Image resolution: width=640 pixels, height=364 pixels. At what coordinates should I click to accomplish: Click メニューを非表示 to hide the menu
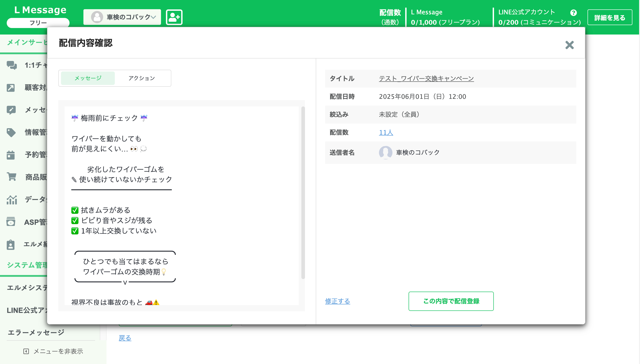tap(53, 351)
